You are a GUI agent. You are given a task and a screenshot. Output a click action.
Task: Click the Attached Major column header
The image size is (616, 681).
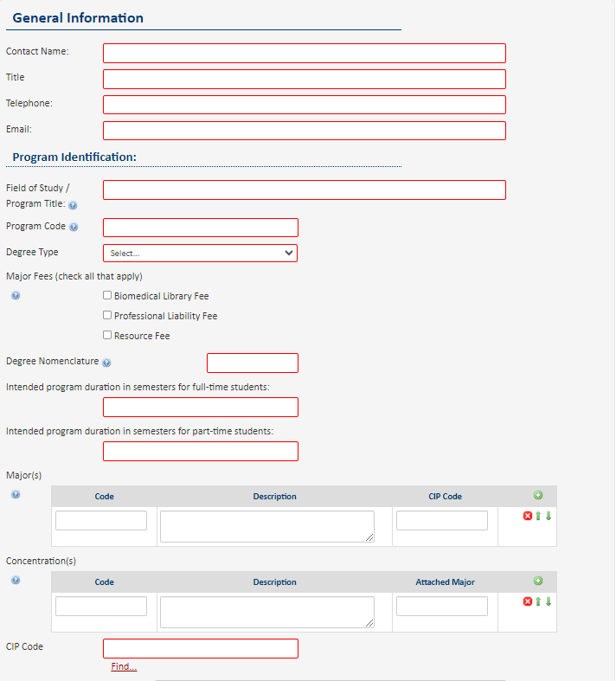(445, 582)
